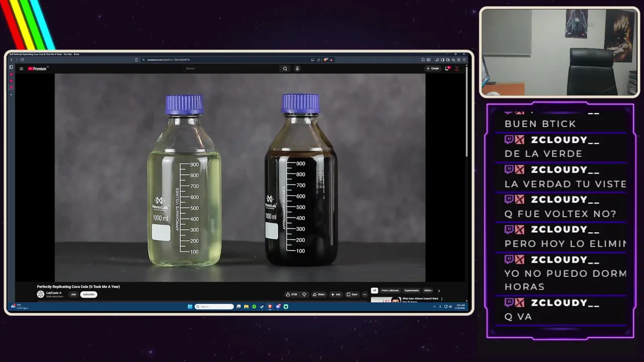Click the recommended Sam Altman video thumbnail
The height and width of the screenshot is (362, 644).
coord(386,300)
